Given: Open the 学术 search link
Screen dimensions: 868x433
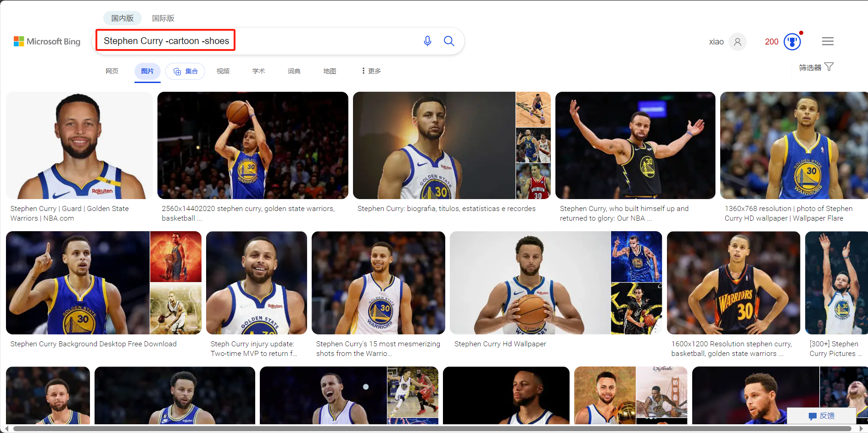Looking at the screenshot, I should point(258,71).
